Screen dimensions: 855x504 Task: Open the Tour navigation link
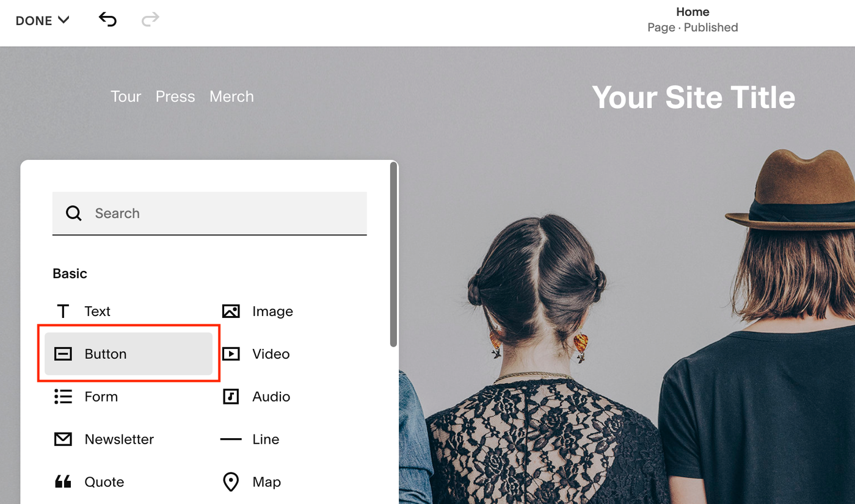[126, 96]
